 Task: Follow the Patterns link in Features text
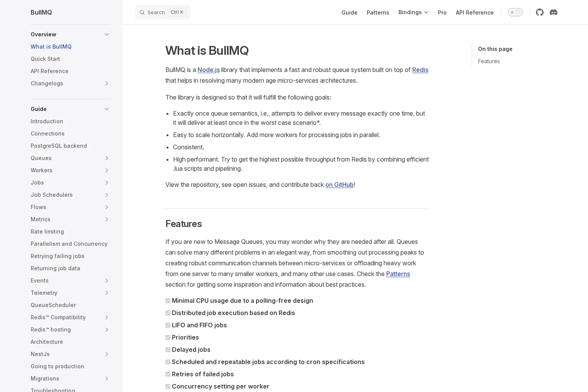(398, 274)
